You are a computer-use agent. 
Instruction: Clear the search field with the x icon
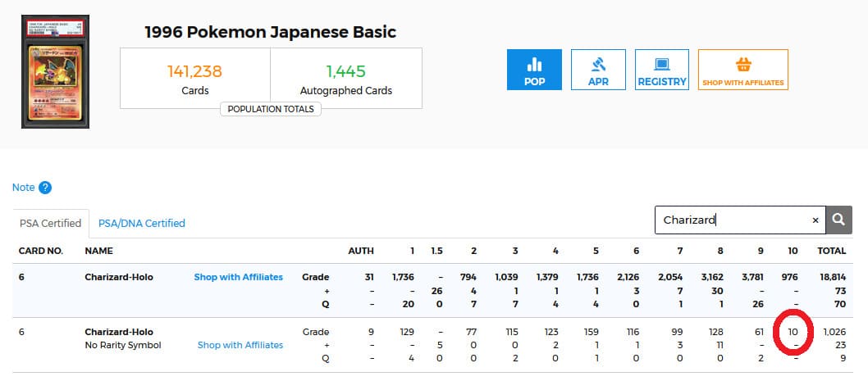[x=815, y=220]
